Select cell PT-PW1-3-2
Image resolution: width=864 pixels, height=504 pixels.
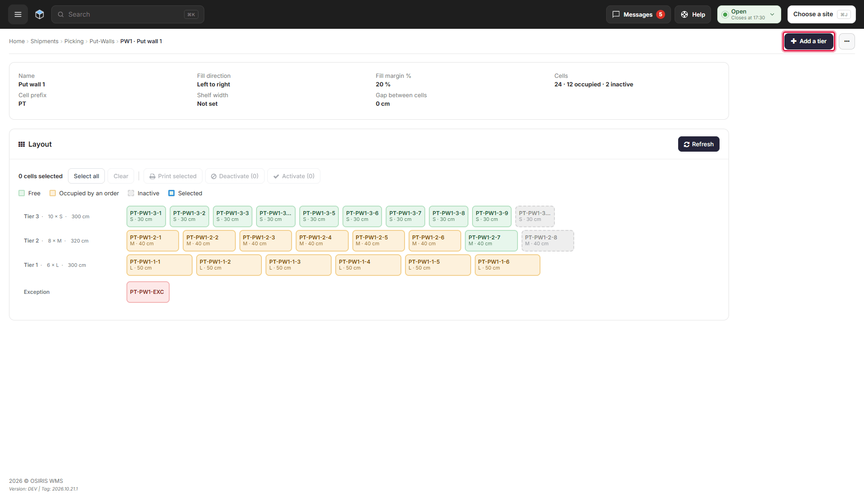(189, 216)
